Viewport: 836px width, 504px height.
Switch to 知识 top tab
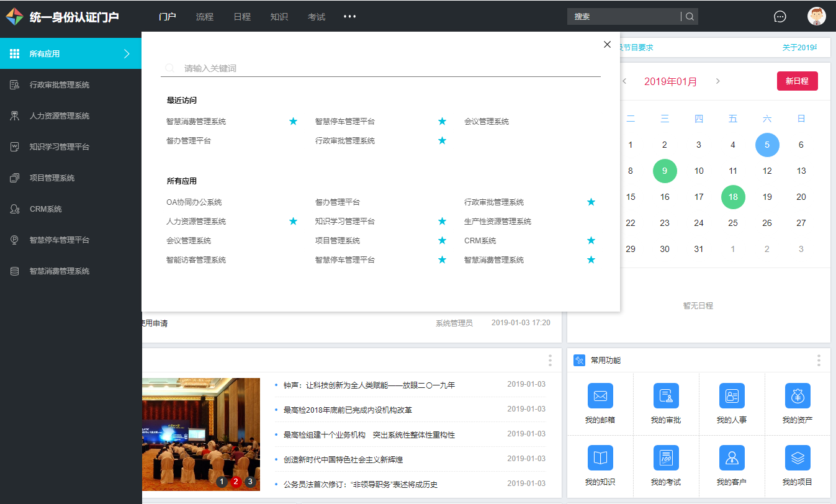click(279, 17)
